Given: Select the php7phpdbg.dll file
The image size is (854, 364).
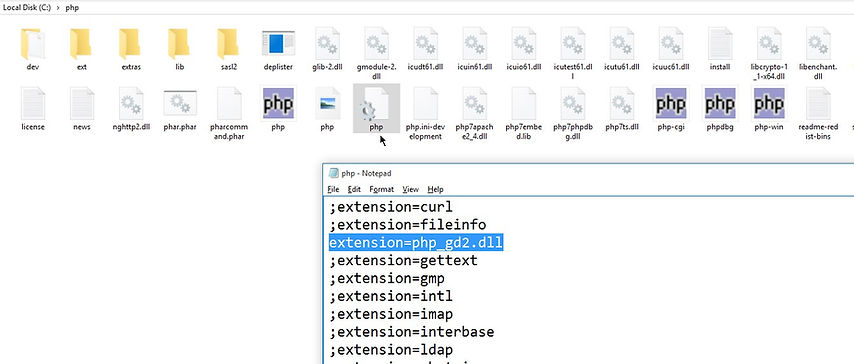Looking at the screenshot, I should click(x=572, y=114).
